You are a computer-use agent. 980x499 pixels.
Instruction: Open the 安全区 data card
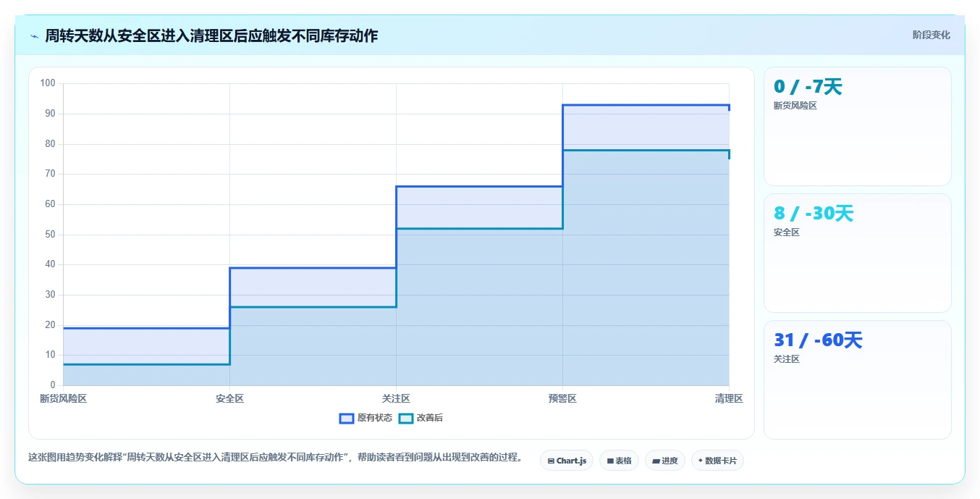point(858,253)
